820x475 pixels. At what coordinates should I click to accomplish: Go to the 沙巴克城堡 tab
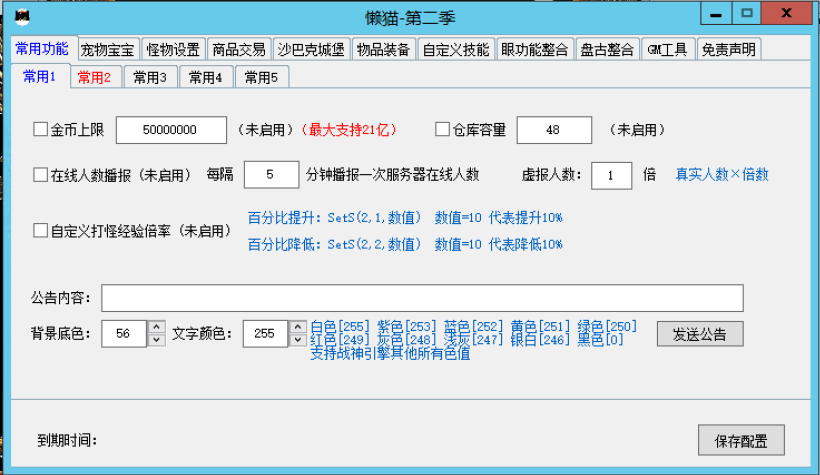point(311,50)
